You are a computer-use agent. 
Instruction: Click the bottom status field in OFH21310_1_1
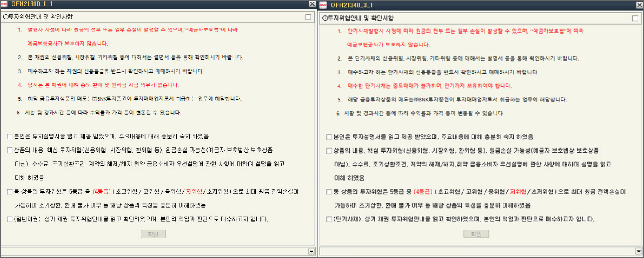point(154,251)
